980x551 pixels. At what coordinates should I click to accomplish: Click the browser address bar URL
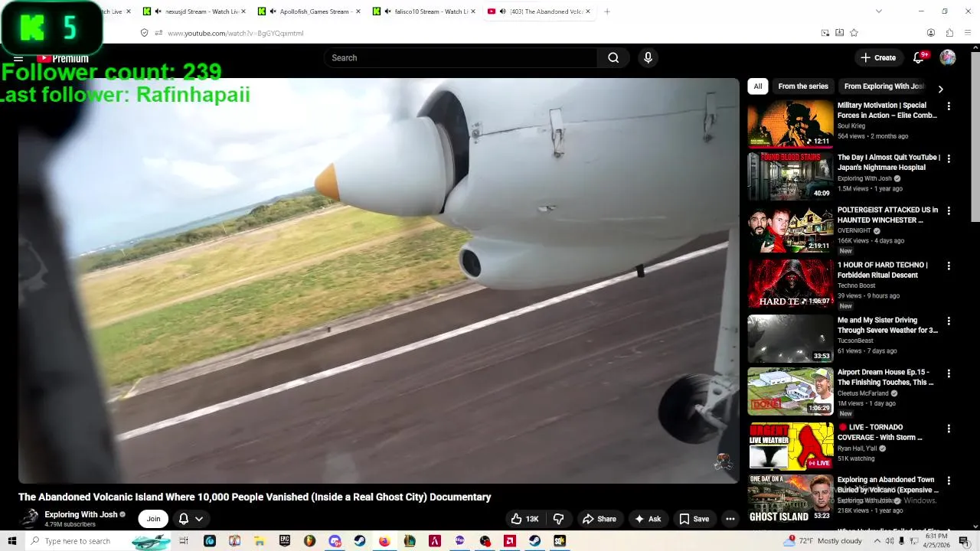[236, 34]
